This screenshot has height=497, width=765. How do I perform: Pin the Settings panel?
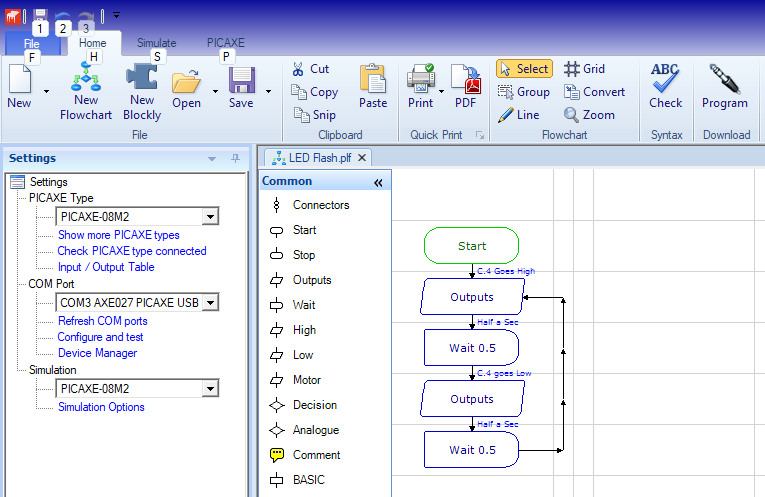pyautogui.click(x=235, y=158)
